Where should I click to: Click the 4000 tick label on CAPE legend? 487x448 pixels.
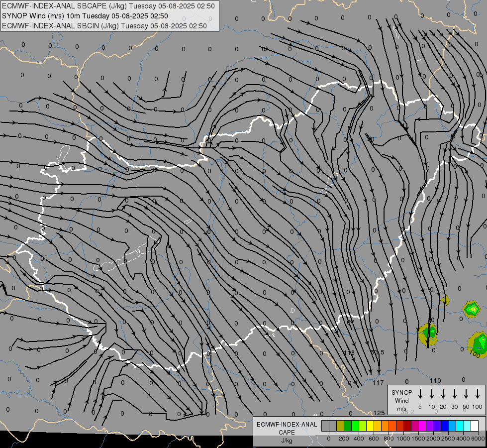[x=463, y=439]
